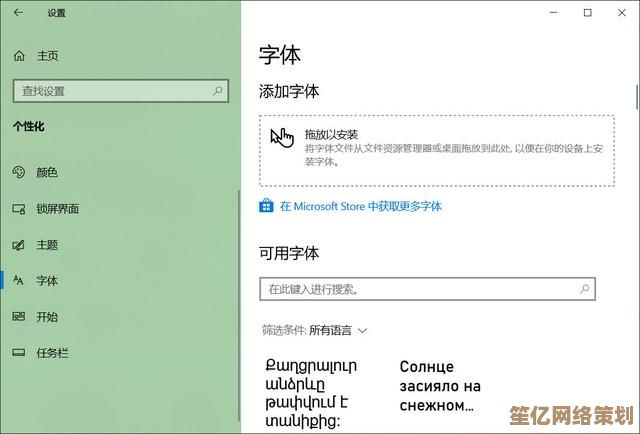
Task: Select the 主题 paintbrush icon
Action: pyautogui.click(x=18, y=245)
